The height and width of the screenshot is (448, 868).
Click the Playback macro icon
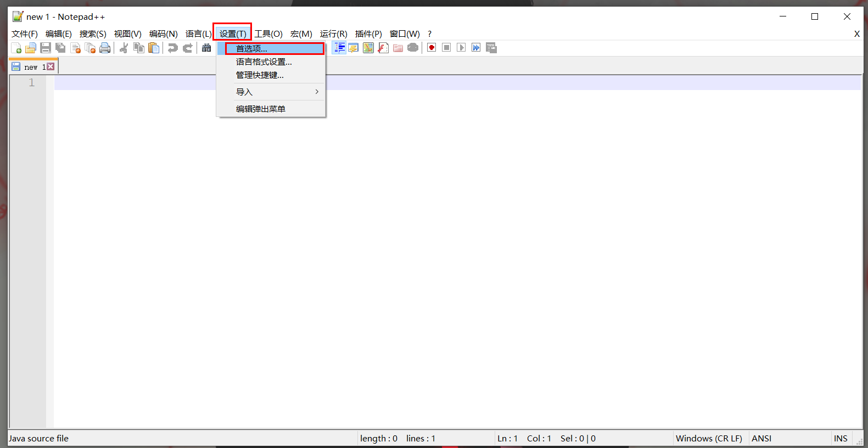(461, 48)
